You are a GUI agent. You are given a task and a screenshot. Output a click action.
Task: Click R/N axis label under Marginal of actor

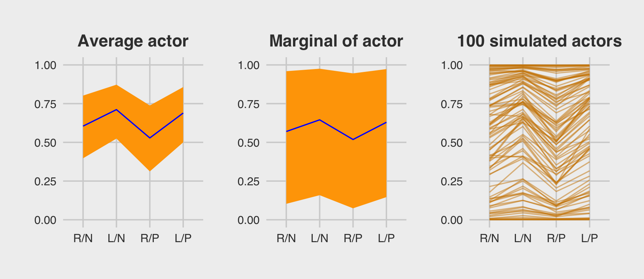(286, 238)
